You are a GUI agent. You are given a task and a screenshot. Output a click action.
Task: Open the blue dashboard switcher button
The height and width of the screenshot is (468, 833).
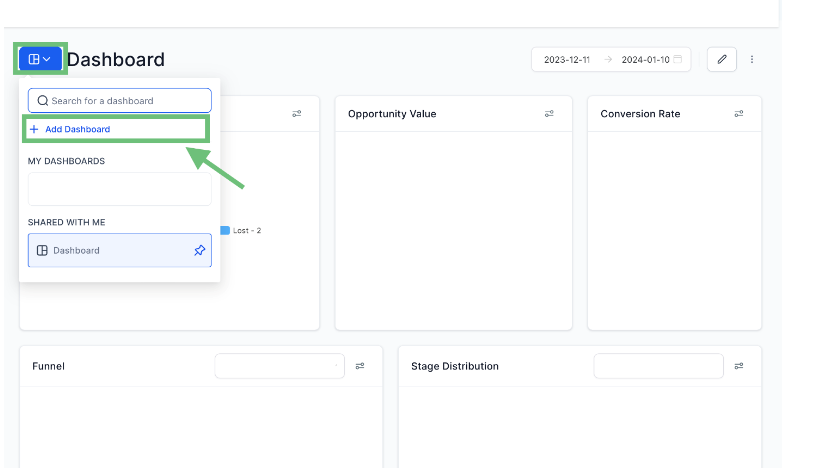pos(40,59)
